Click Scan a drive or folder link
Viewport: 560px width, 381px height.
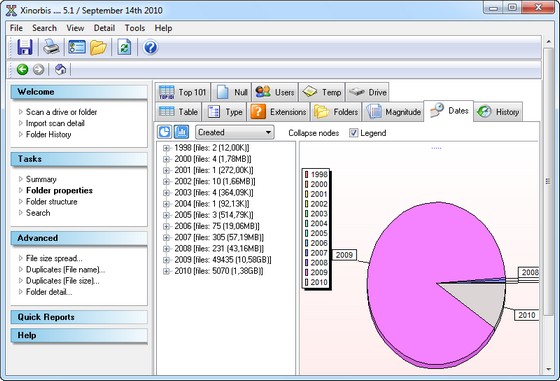61,112
